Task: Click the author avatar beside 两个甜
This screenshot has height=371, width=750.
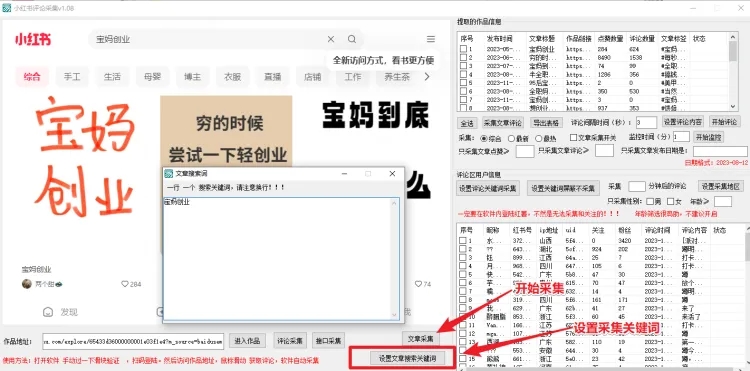Action: 27,284
